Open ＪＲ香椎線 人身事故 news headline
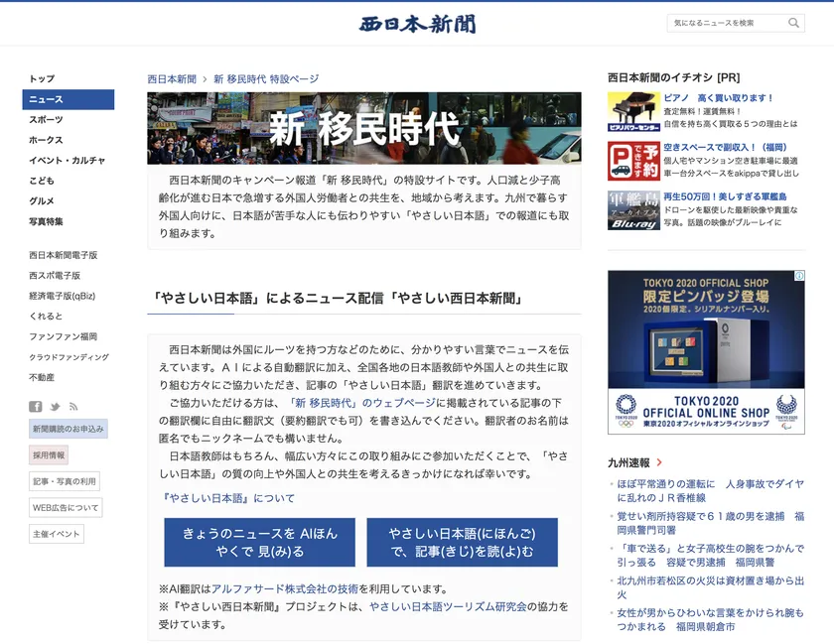Viewport: 834px width, 644px height. [710, 491]
